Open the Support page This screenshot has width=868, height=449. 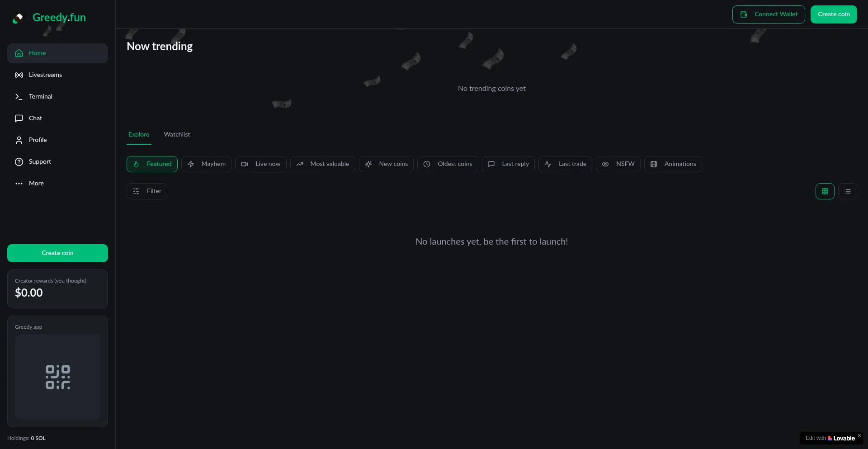click(x=40, y=162)
